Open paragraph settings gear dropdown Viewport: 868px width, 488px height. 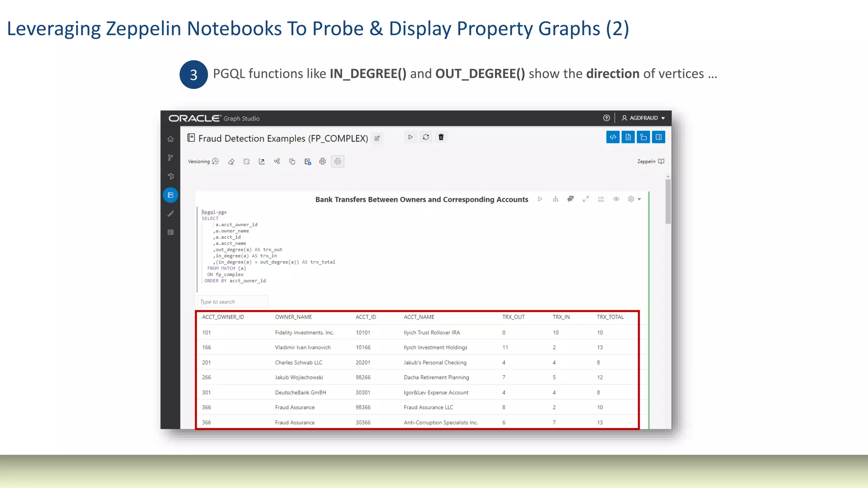(634, 199)
